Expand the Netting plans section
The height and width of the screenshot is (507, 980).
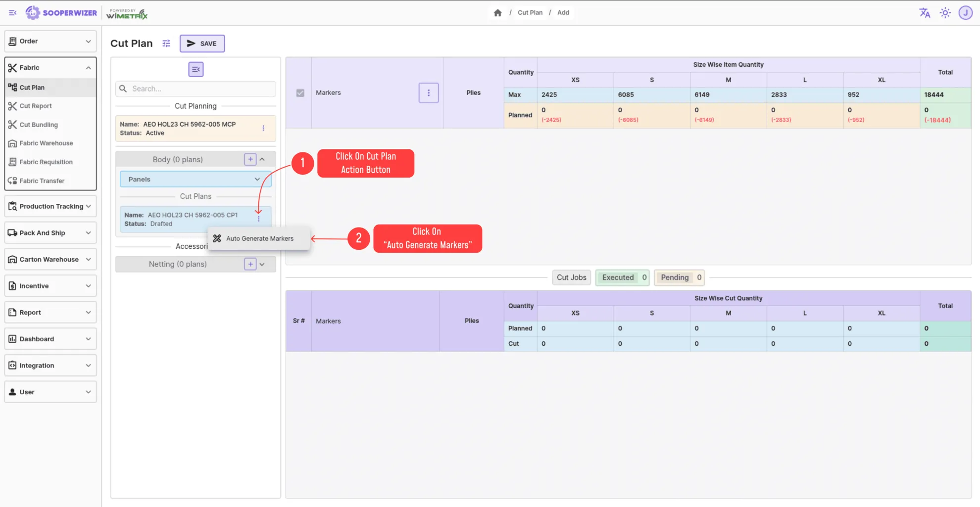pyautogui.click(x=262, y=264)
